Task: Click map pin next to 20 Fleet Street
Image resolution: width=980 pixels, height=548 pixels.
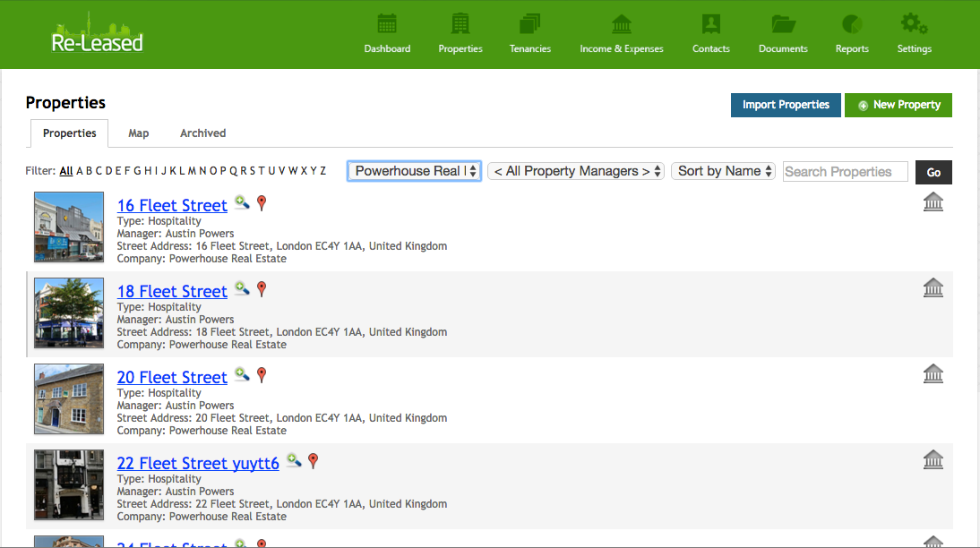Action: pos(262,375)
